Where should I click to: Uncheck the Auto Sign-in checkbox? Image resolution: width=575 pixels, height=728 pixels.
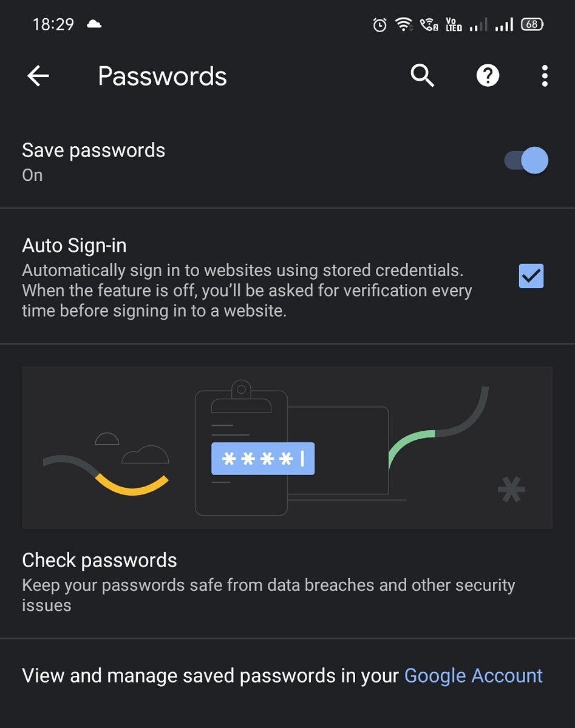point(531,276)
